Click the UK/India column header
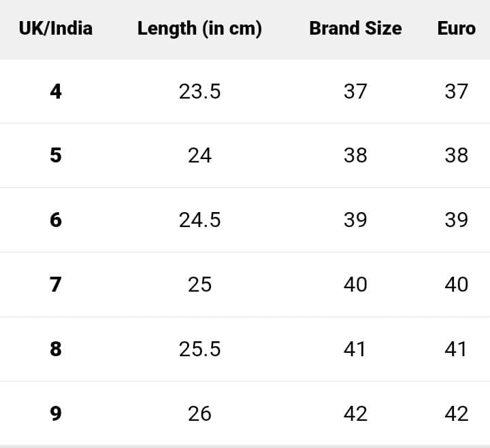This screenshot has width=490, height=448. [x=56, y=29]
